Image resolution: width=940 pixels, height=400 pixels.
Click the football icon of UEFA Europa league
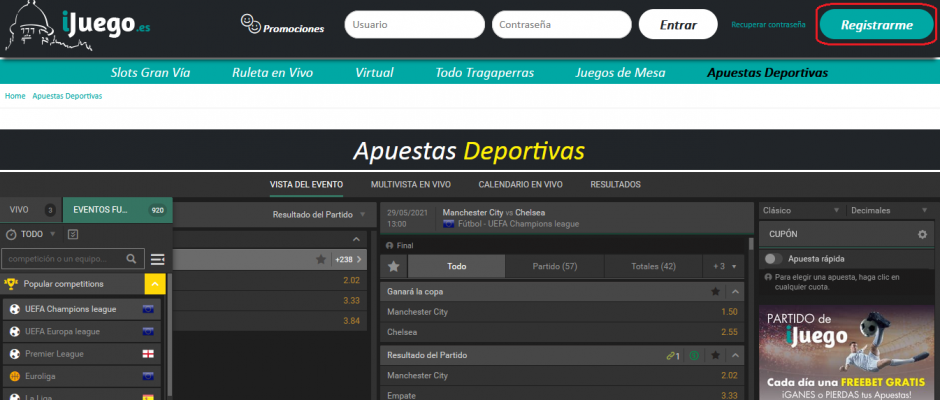click(x=15, y=332)
